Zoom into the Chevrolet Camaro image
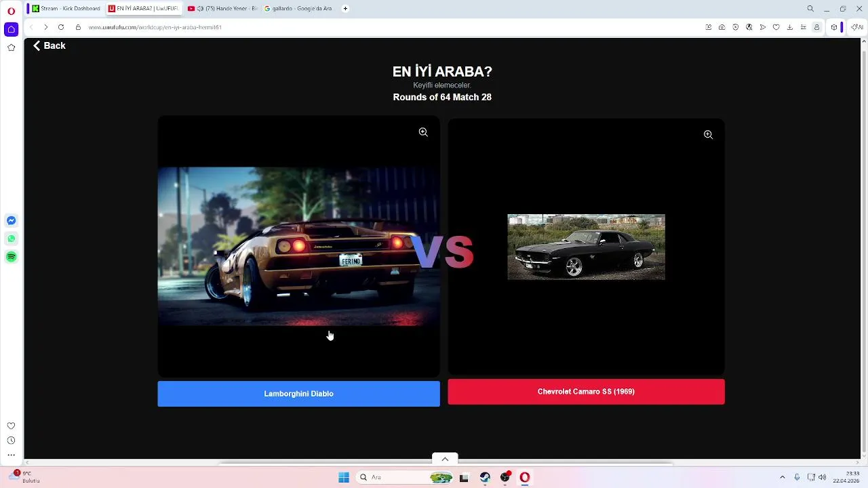868x488 pixels. (708, 134)
